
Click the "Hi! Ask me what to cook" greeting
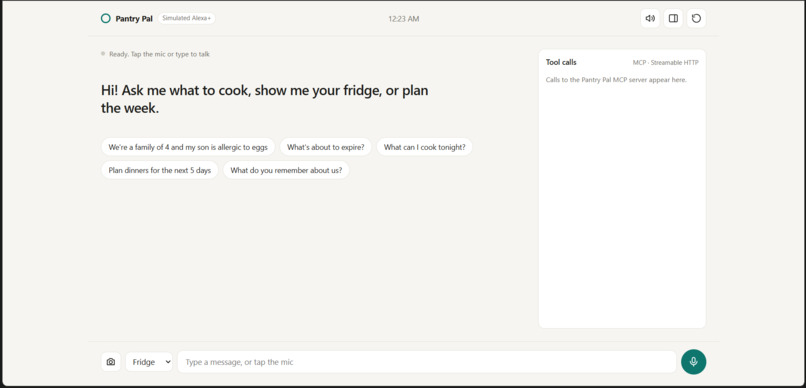click(265, 99)
